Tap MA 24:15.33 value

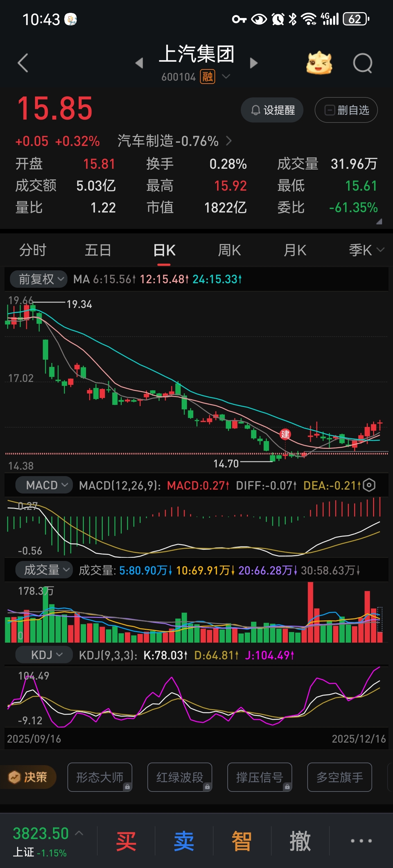[217, 279]
